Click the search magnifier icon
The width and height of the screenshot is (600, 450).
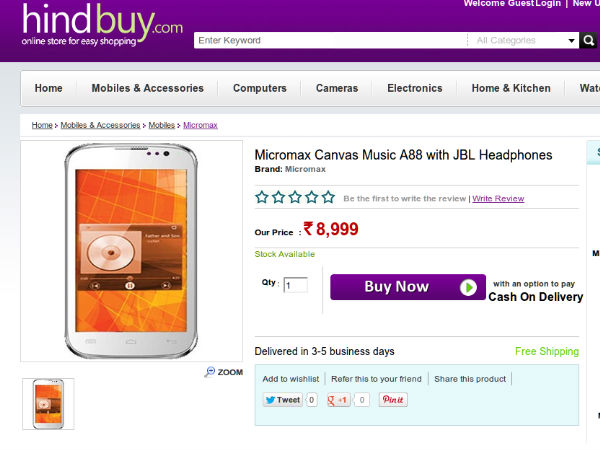click(x=587, y=41)
